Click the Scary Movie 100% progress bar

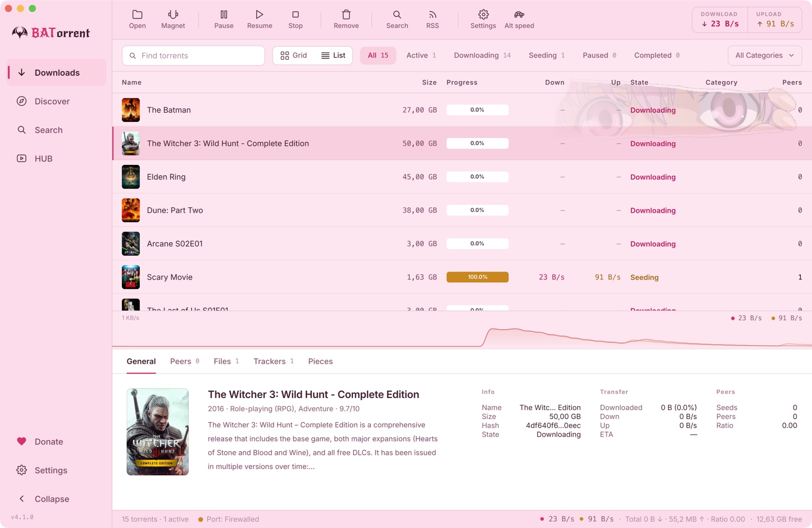[x=477, y=277]
